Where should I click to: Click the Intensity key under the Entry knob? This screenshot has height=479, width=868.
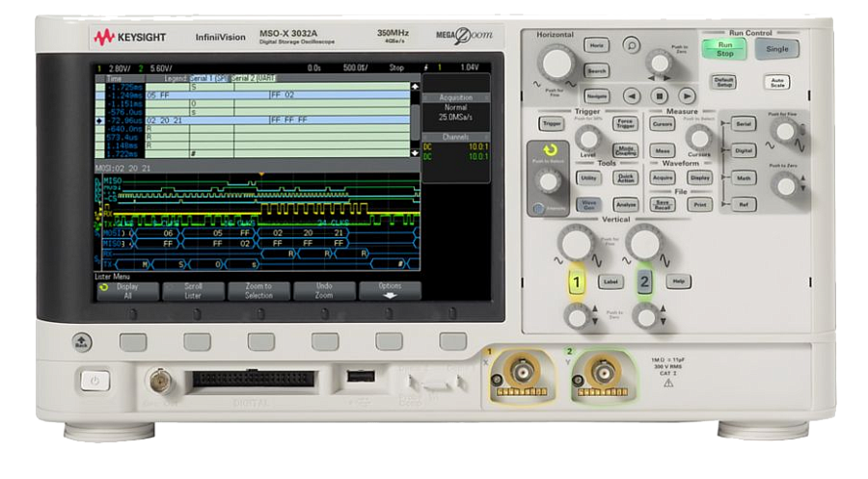(538, 208)
